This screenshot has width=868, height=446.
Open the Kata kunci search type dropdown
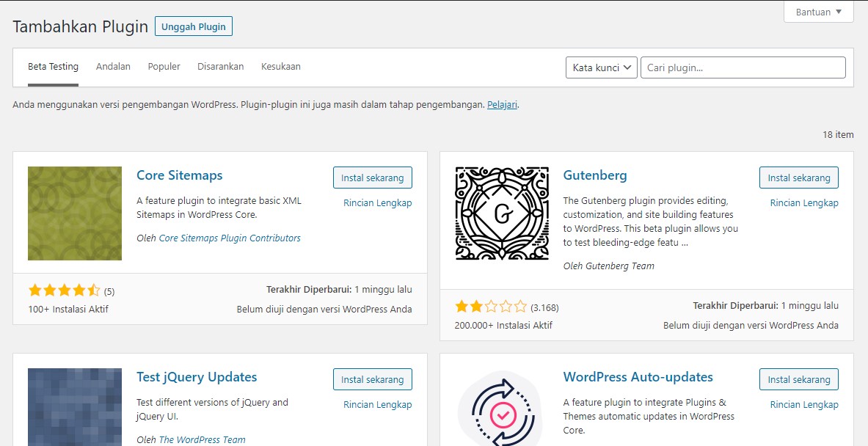601,67
